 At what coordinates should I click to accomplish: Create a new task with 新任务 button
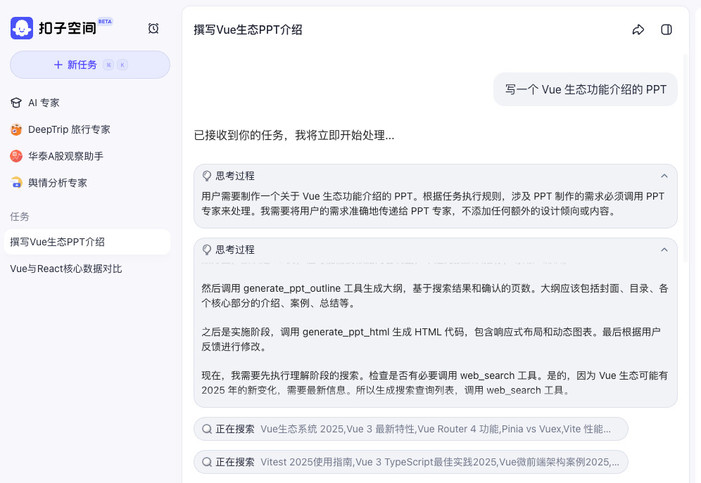[x=90, y=65]
